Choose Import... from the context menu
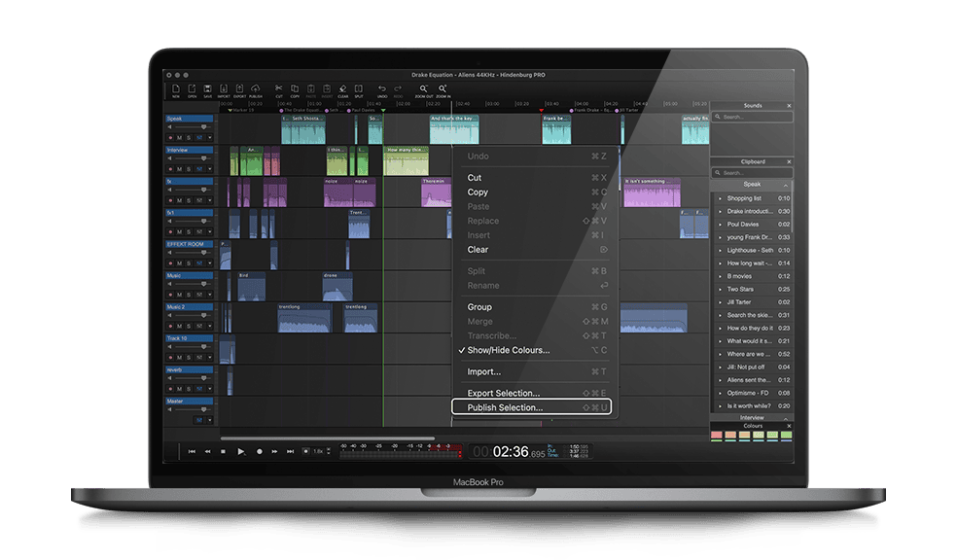This screenshot has height=560, width=957. pyautogui.click(x=536, y=371)
